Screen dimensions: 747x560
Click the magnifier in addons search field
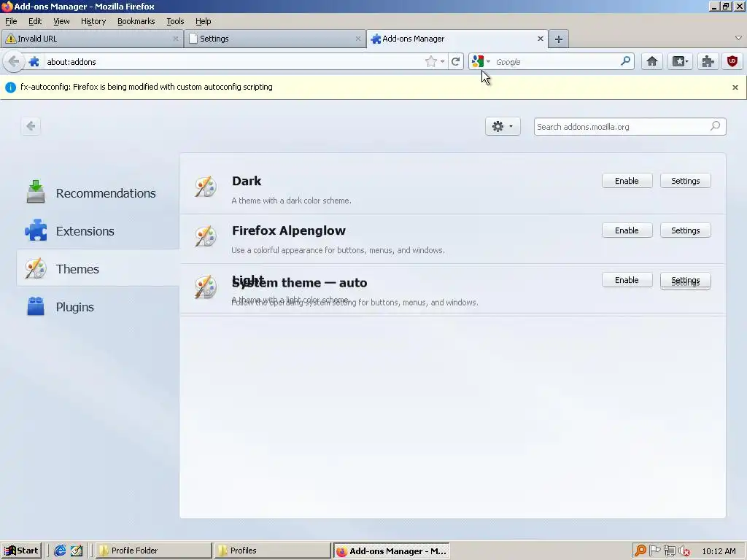point(715,126)
